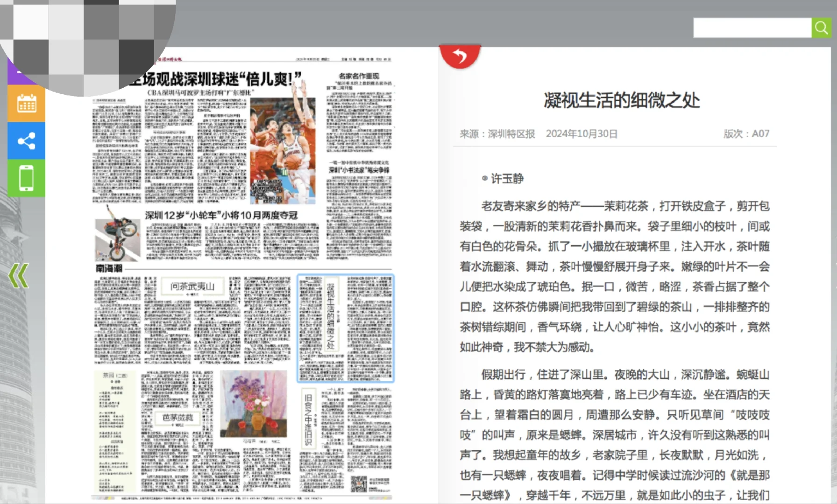Open the article headlined 深圳球迷“倍儿爽!”
Screen dimensions: 837x504
point(216,79)
